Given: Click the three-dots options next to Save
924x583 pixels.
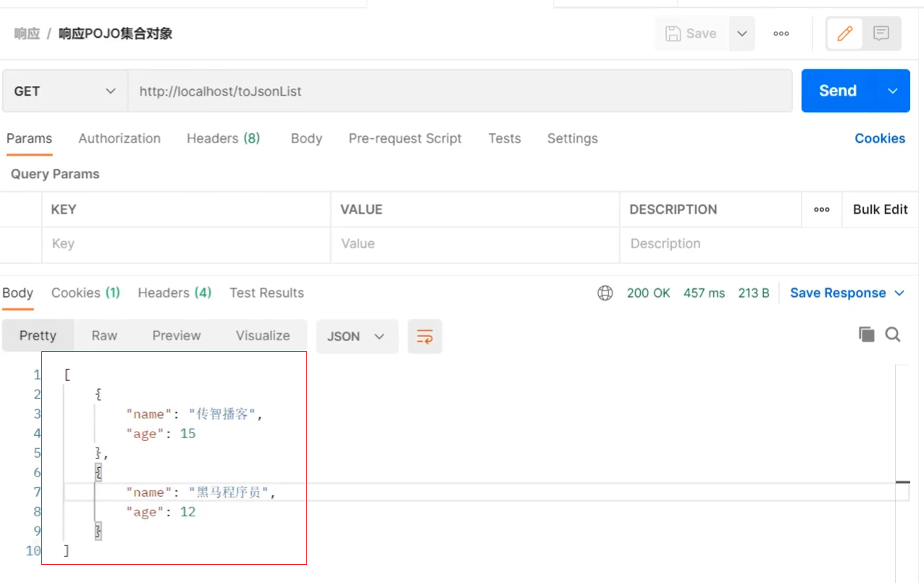Looking at the screenshot, I should click(781, 33).
